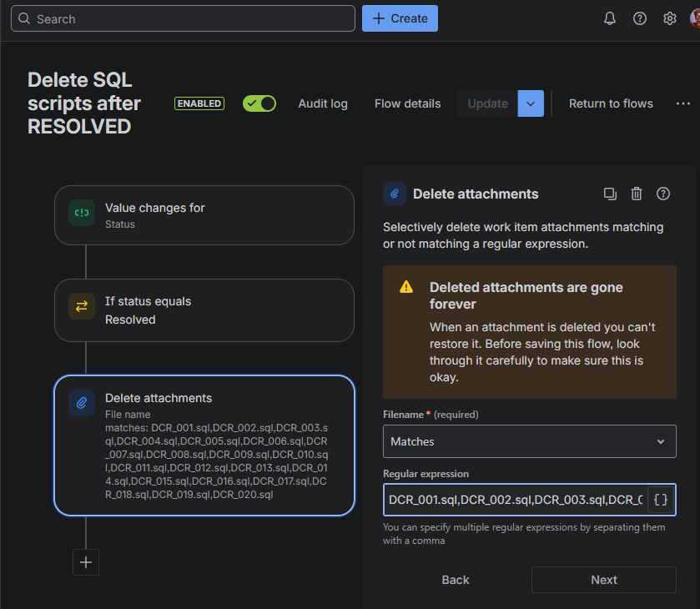Toggle the flow enabled switch

pos(259,103)
